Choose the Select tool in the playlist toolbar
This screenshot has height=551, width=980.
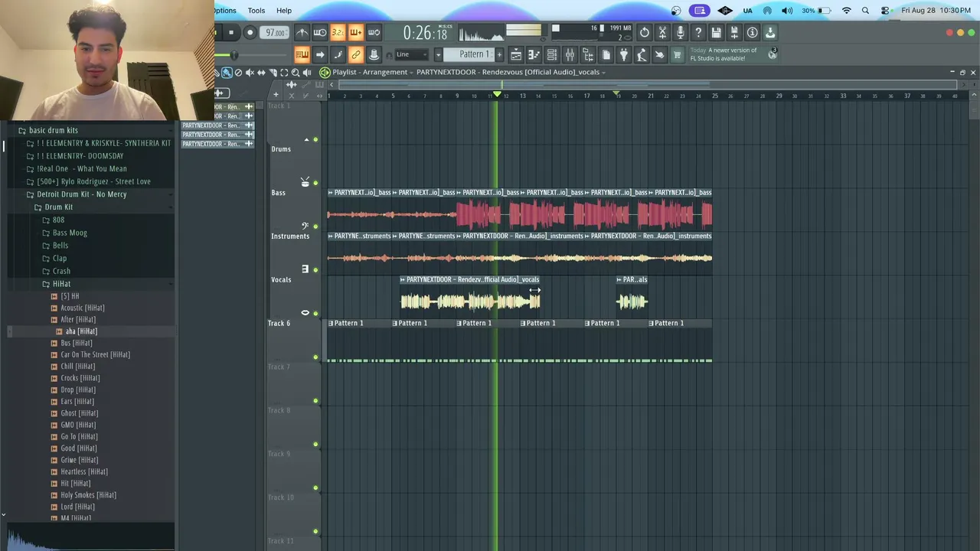click(x=284, y=73)
